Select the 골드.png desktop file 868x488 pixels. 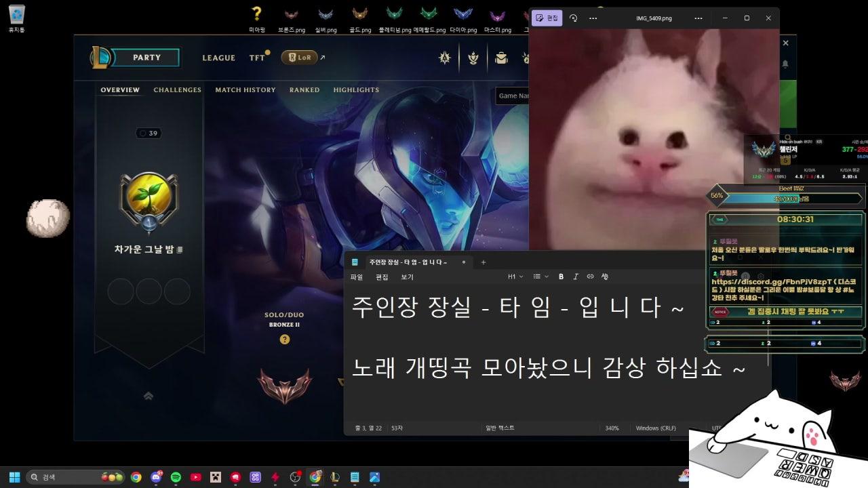point(360,19)
